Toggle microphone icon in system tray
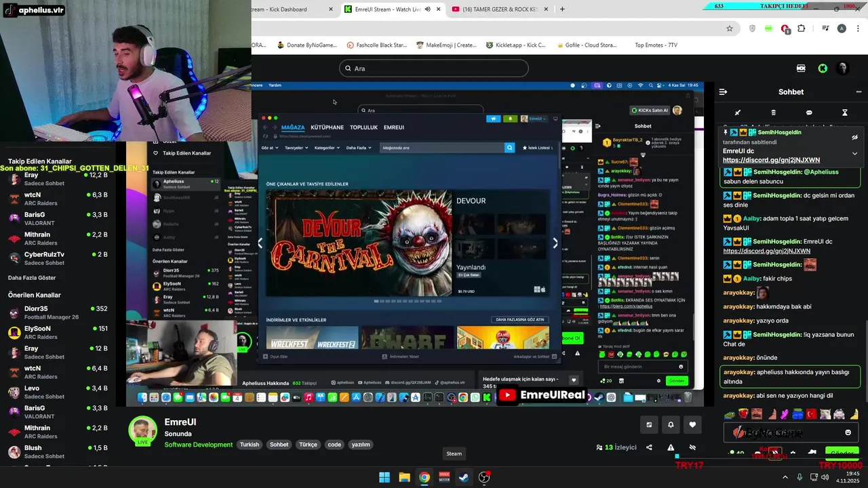Viewport: 868px width, 488px height. pyautogui.click(x=800, y=477)
